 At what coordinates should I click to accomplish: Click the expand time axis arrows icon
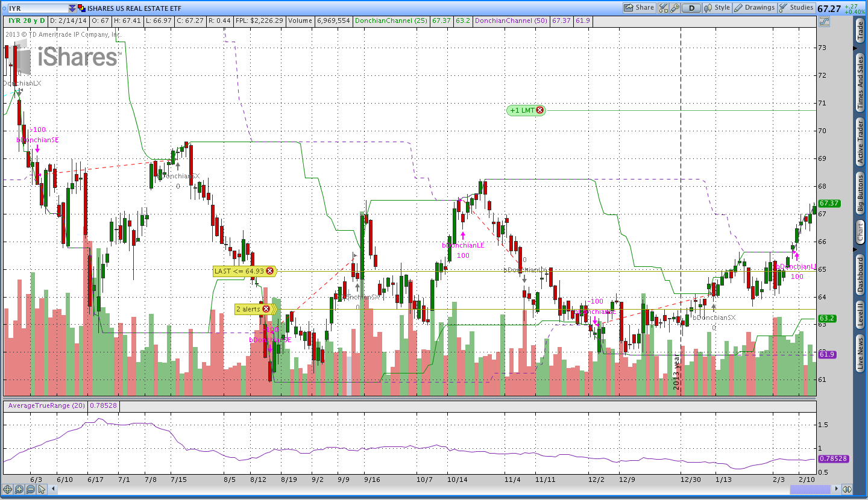pos(847,490)
